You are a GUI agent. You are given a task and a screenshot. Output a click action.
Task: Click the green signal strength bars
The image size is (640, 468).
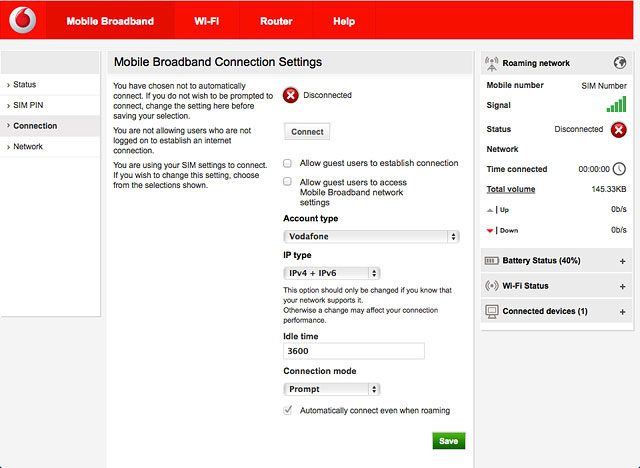point(616,104)
